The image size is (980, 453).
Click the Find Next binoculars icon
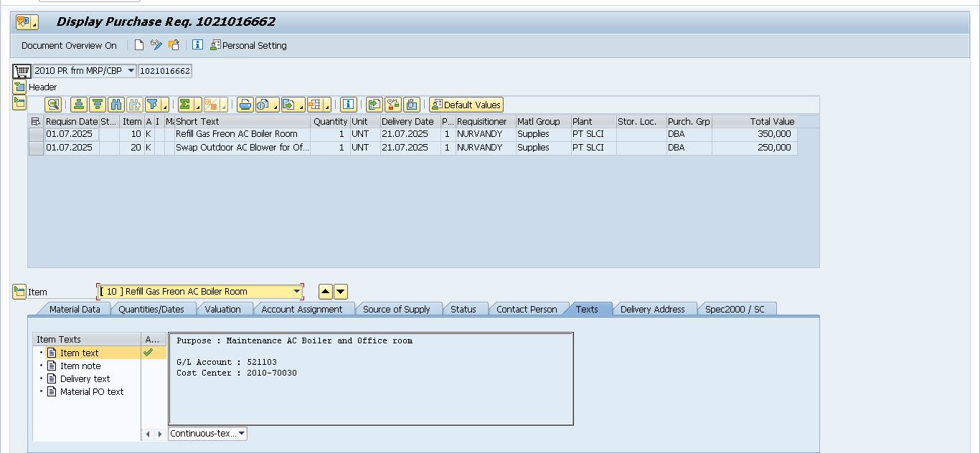pyautogui.click(x=134, y=105)
